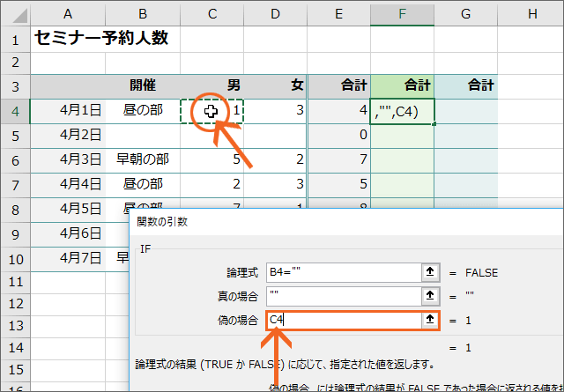Select row 10 header
This screenshot has width=564, height=392.
16,259
